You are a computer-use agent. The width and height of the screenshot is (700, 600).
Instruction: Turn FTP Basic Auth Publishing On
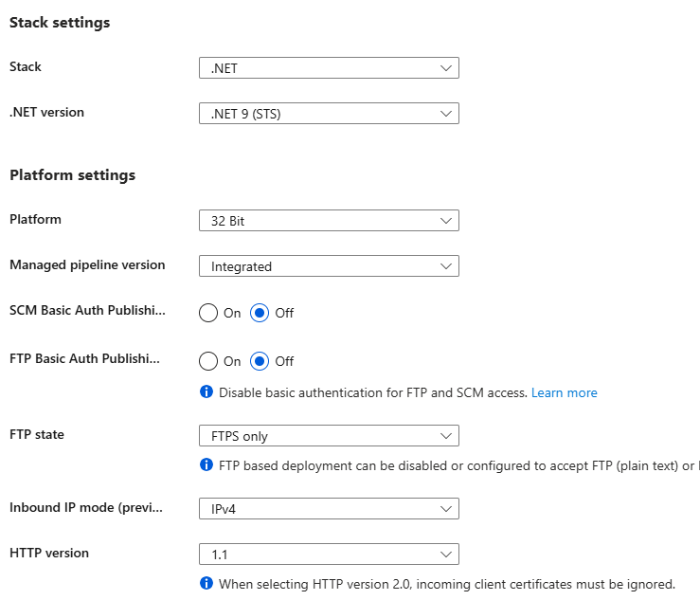point(208,361)
